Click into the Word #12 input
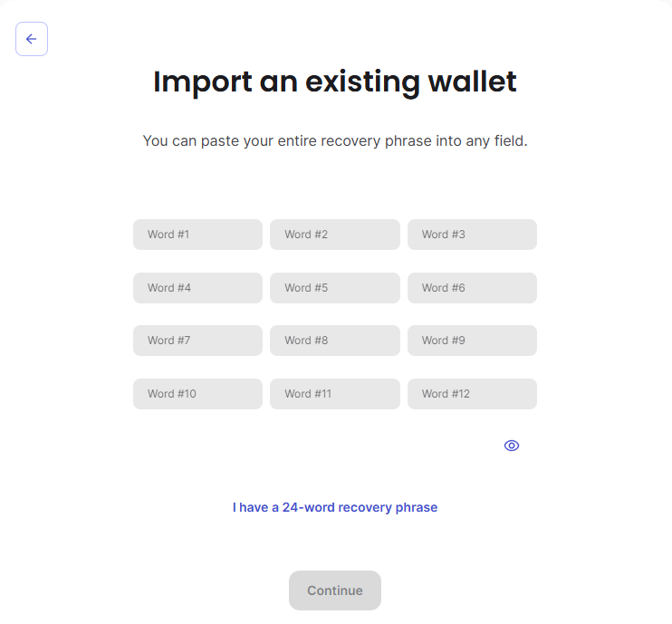672x624 pixels. [472, 394]
